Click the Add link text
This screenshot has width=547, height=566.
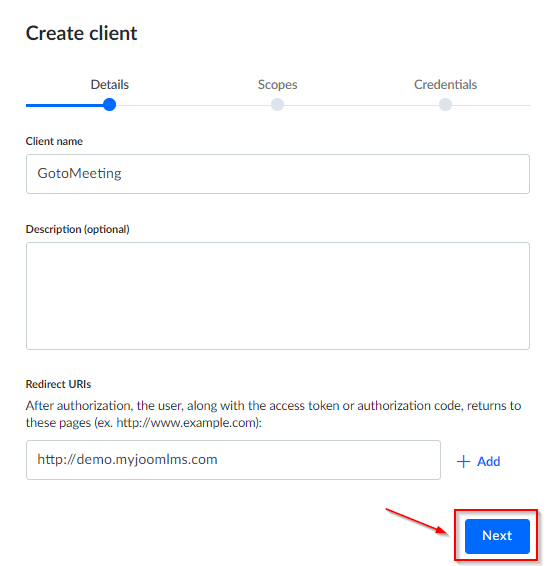click(x=489, y=462)
